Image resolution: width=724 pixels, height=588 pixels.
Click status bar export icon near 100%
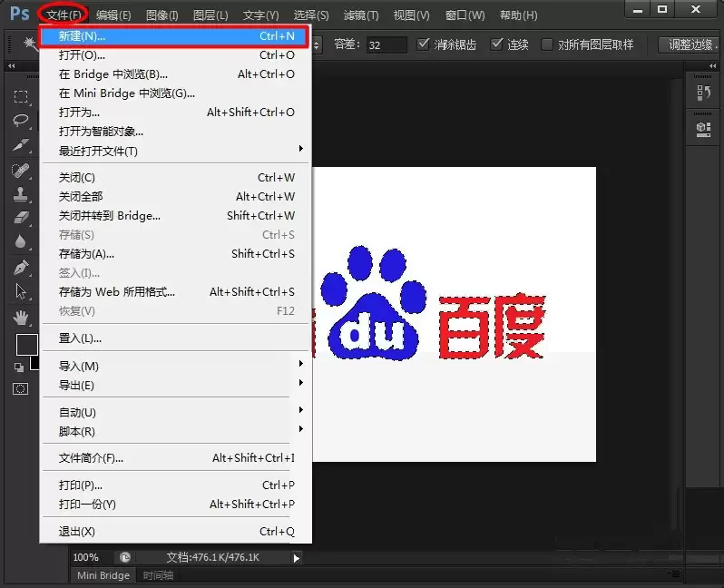pos(125,557)
